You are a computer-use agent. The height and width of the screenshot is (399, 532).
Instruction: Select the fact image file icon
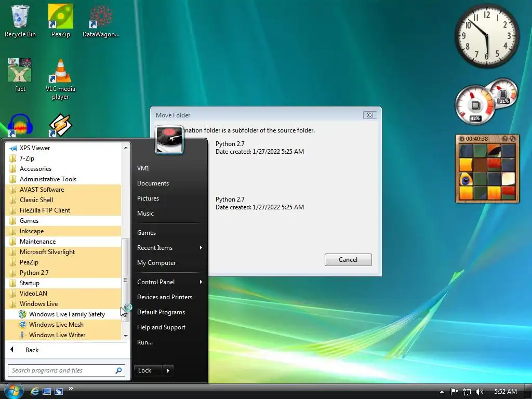[x=20, y=75]
